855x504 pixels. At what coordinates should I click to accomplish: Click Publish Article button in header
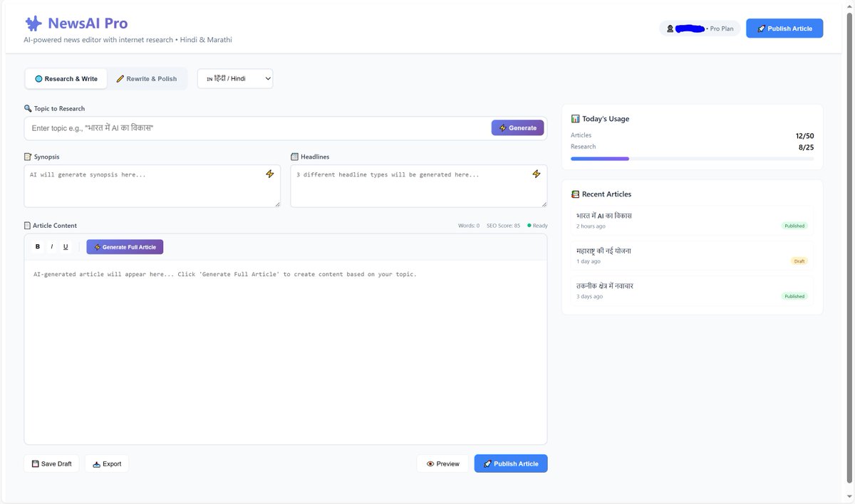point(784,28)
